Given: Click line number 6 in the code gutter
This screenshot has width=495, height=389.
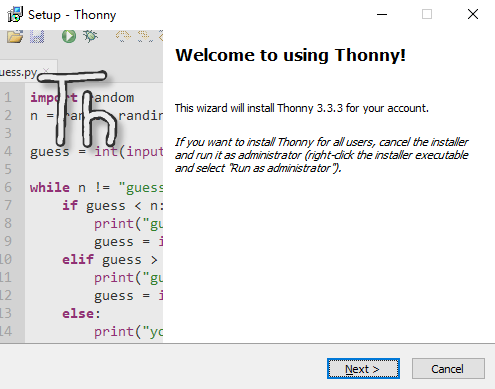Looking at the screenshot, I should pyautogui.click(x=8, y=187).
